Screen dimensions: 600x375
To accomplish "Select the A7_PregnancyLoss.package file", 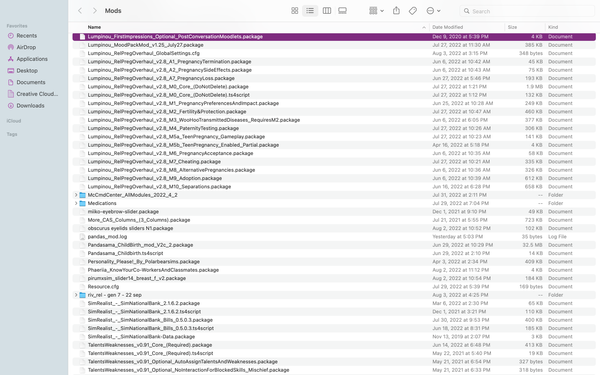I will coord(334,78).
